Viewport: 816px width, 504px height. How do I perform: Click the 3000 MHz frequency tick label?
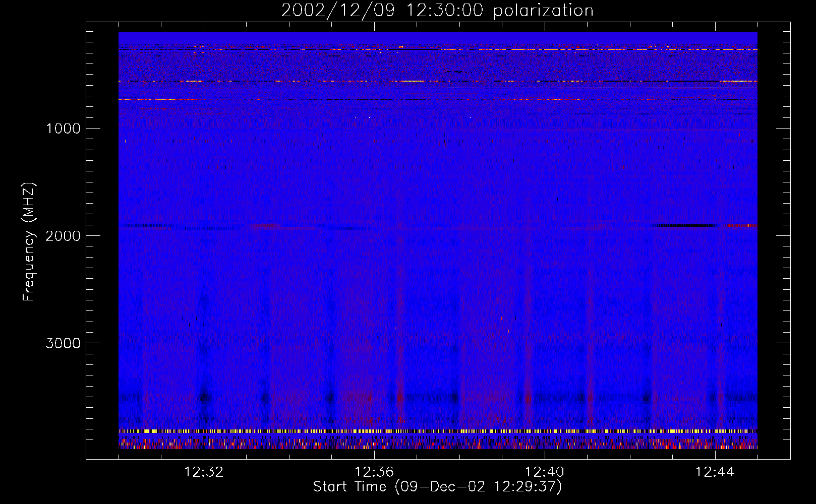click(x=63, y=343)
